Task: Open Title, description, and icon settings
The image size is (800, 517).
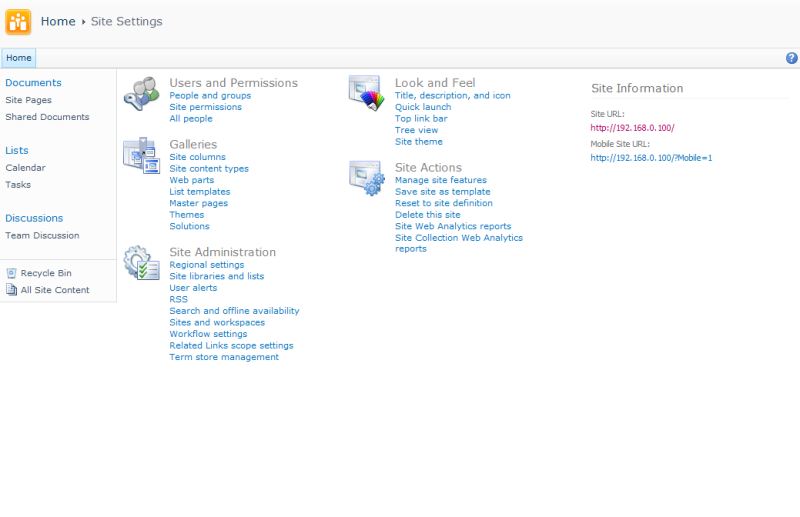Action: 452,96
